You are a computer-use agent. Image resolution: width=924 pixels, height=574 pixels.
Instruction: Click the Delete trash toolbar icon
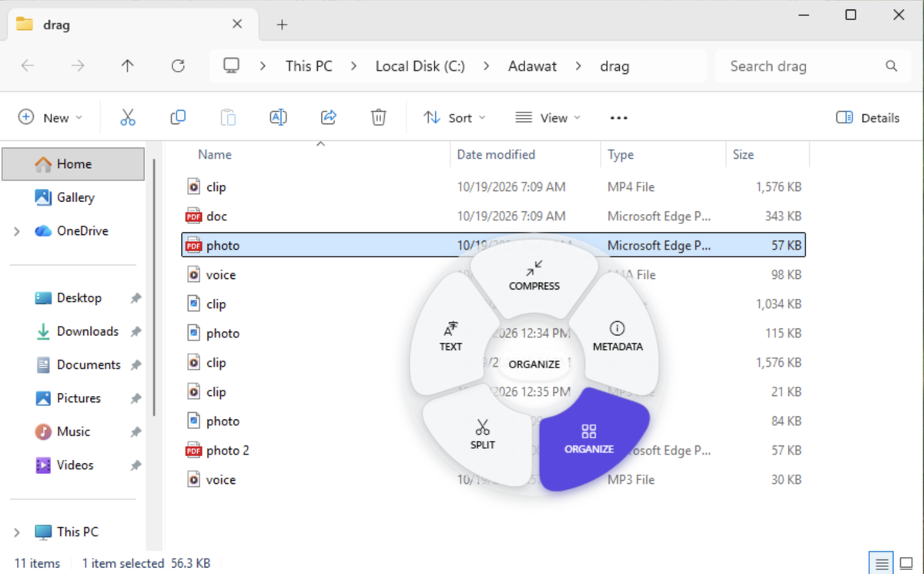click(379, 117)
